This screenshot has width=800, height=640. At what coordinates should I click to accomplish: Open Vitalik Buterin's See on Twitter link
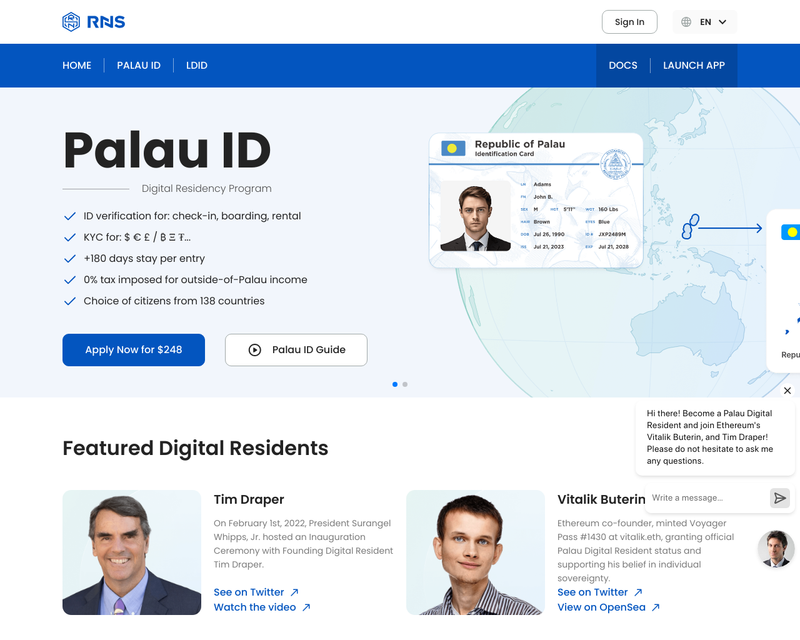pyautogui.click(x=599, y=592)
